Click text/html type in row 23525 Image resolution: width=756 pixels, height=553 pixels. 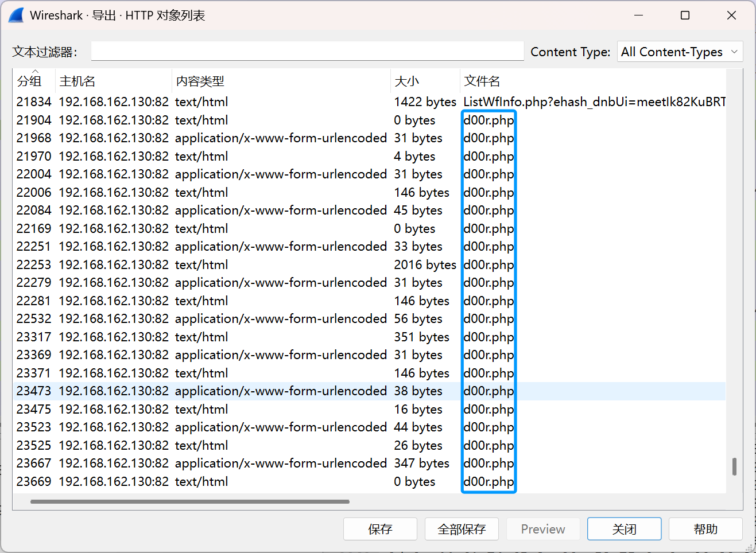click(x=201, y=445)
